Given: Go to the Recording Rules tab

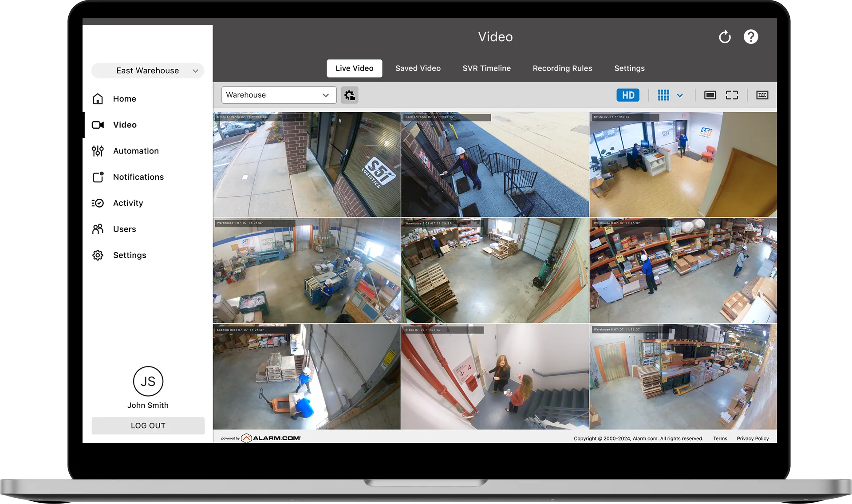Looking at the screenshot, I should (x=562, y=68).
